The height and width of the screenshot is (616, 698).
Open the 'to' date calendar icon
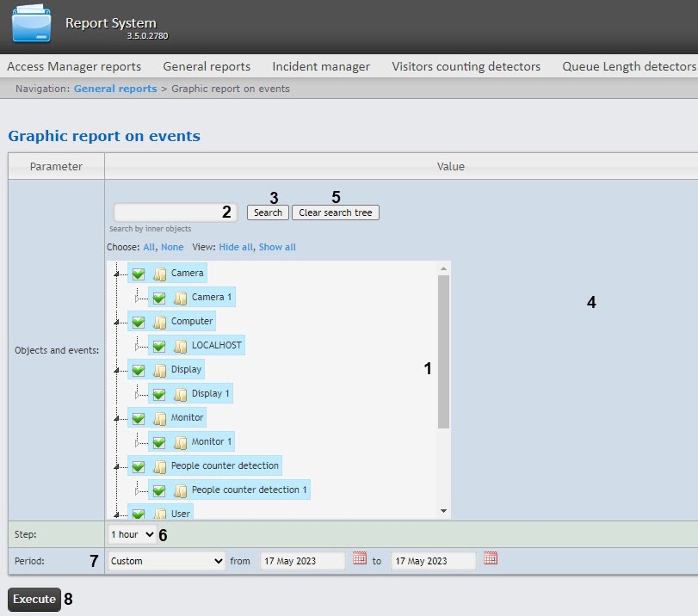[x=491, y=558]
